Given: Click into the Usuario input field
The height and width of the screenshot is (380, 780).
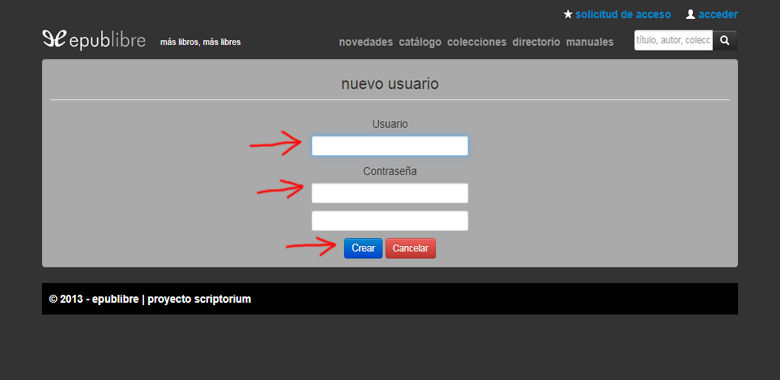Looking at the screenshot, I should (390, 146).
